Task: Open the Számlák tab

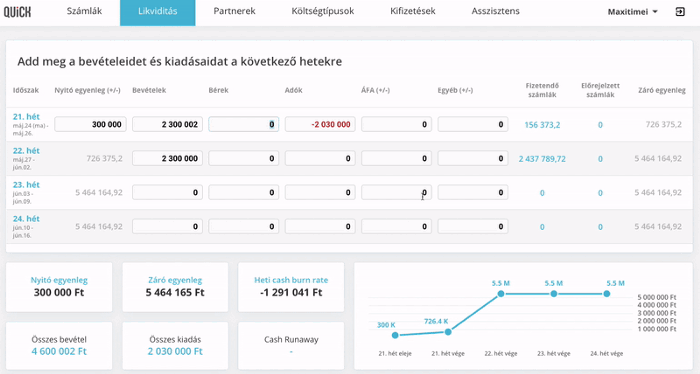Action: click(x=84, y=12)
